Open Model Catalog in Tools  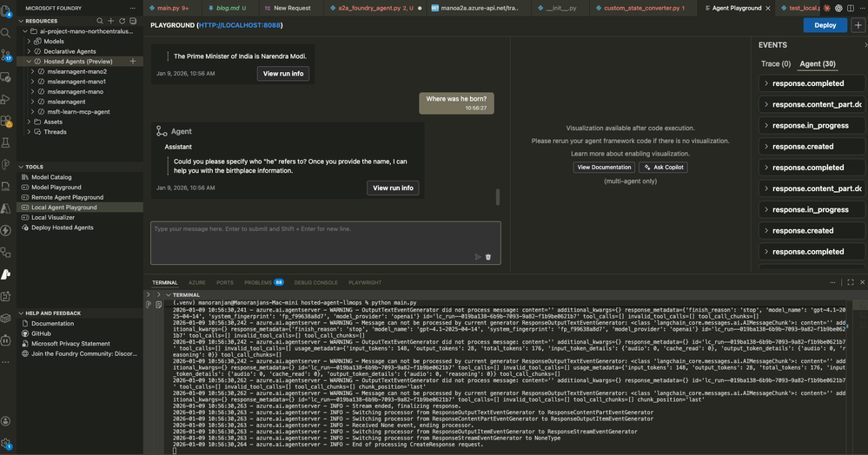[x=51, y=177]
